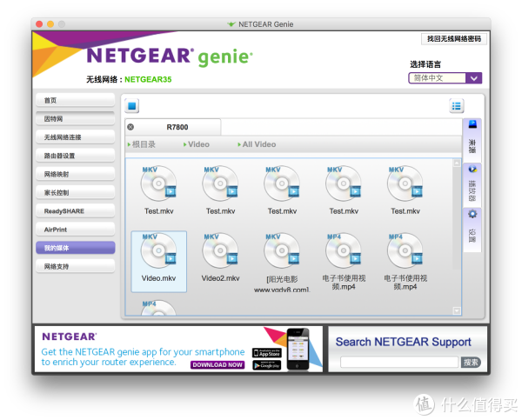522x420 pixels.
Task: Click the retrieve wireless password button
Action: click(454, 39)
